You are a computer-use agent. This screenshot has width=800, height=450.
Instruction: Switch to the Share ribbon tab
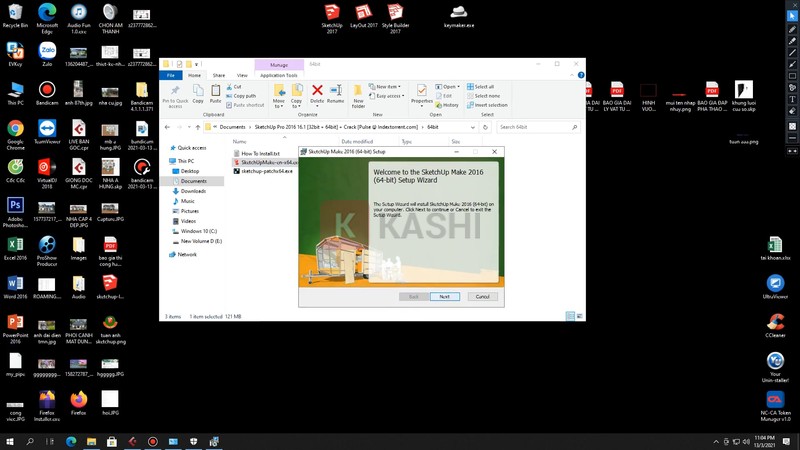[218, 75]
